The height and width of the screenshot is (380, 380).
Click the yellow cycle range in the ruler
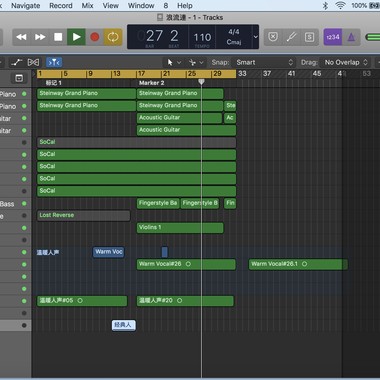click(137, 74)
